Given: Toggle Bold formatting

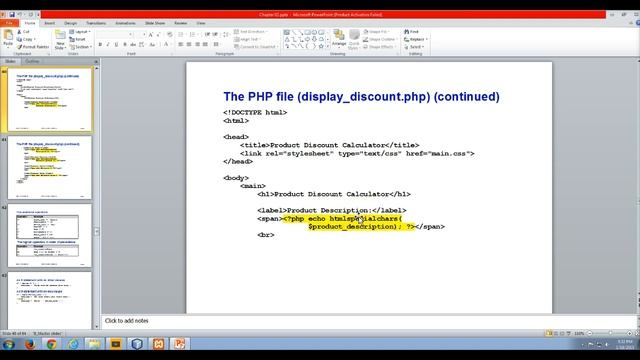Looking at the screenshot, I should (100, 44).
